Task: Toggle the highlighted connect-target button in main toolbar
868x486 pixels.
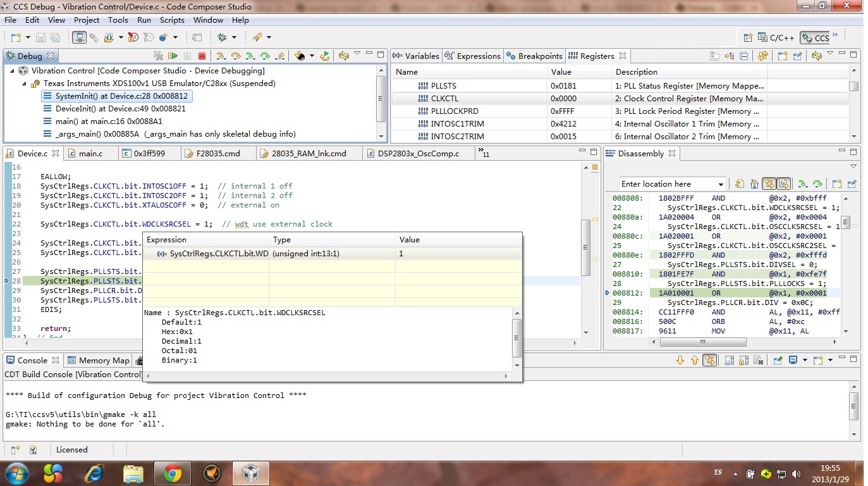Action: (79, 37)
